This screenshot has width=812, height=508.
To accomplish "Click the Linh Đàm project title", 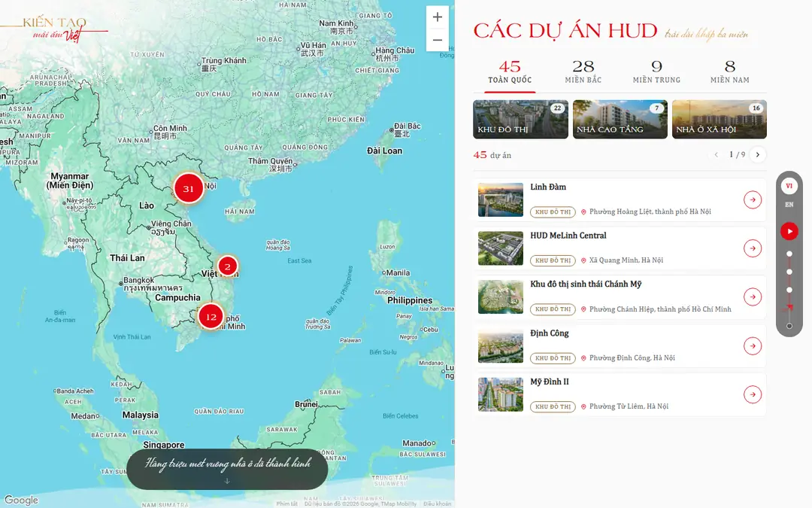I will (548, 187).
